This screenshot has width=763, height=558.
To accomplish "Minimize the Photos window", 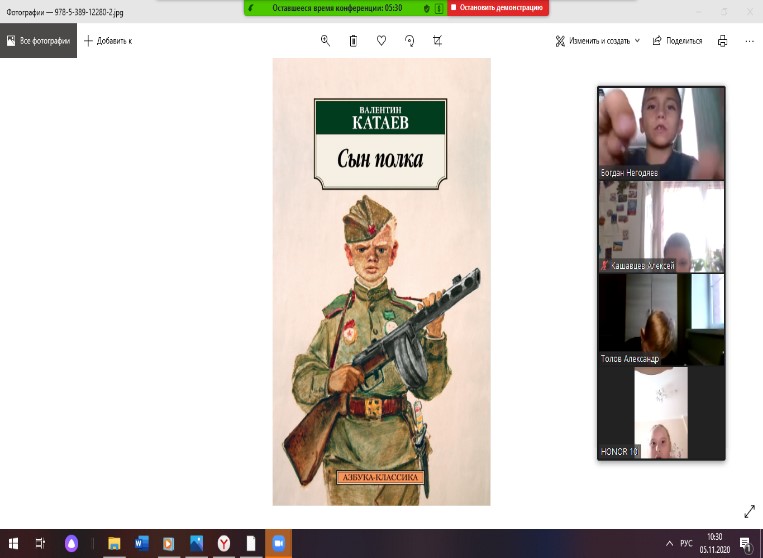I will click(x=699, y=12).
